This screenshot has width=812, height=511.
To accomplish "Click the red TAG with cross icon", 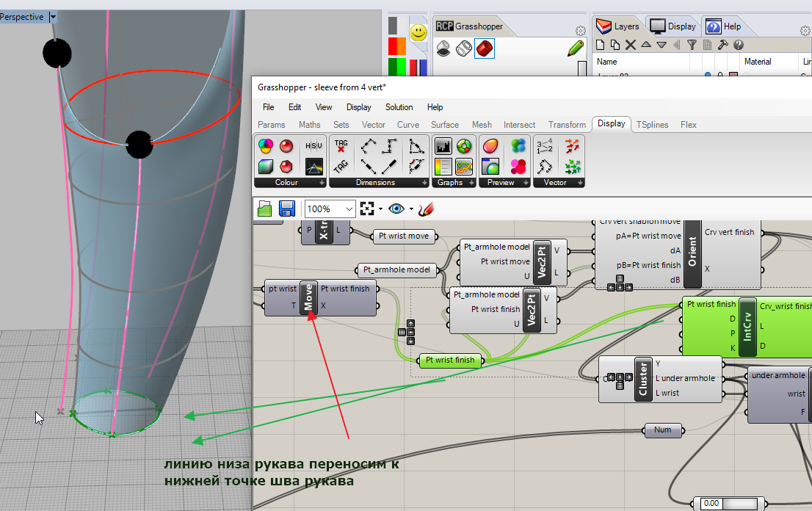I will click(x=341, y=146).
